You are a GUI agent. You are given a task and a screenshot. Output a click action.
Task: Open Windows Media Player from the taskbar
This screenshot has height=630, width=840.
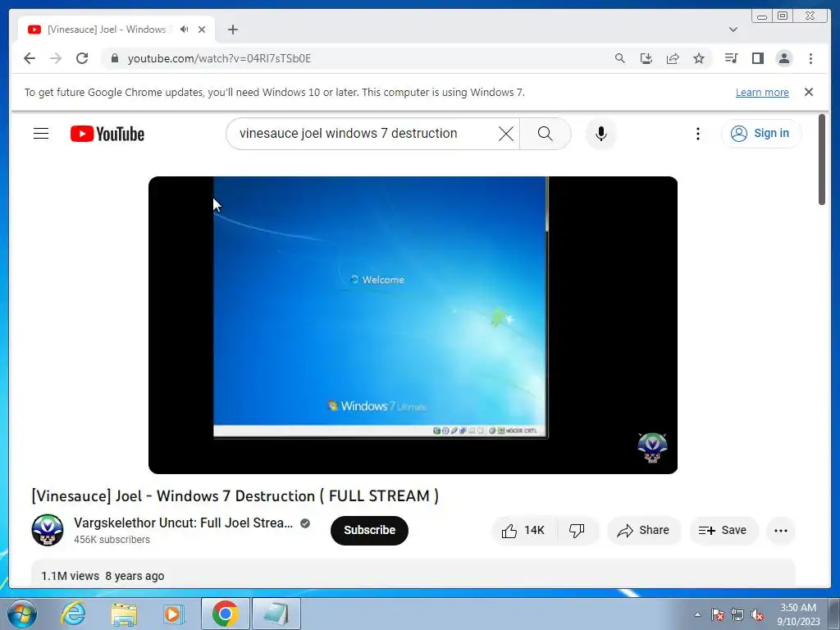174,614
